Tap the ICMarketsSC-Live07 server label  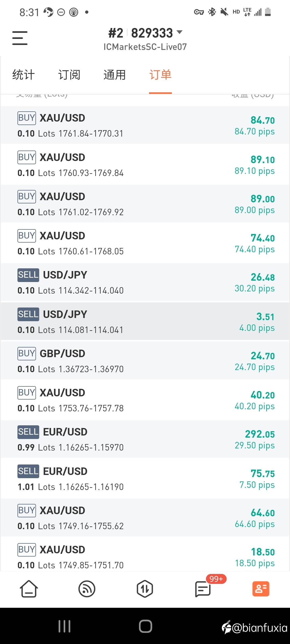point(145,47)
